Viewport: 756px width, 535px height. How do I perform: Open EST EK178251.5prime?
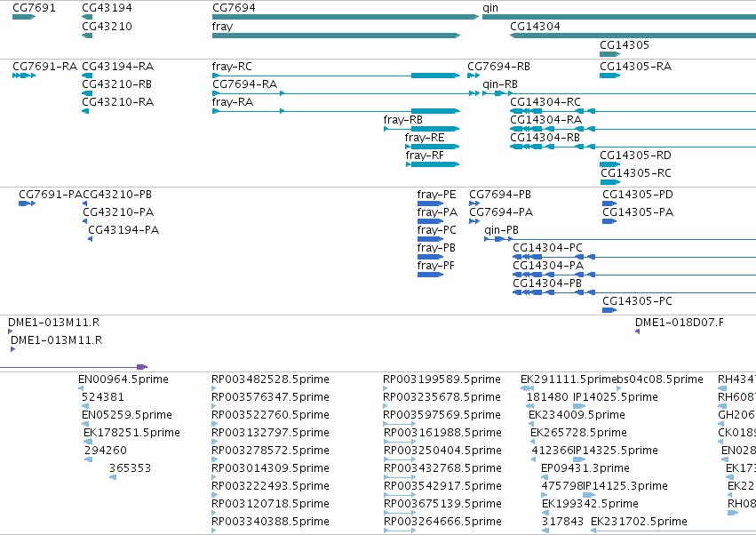pos(131,433)
